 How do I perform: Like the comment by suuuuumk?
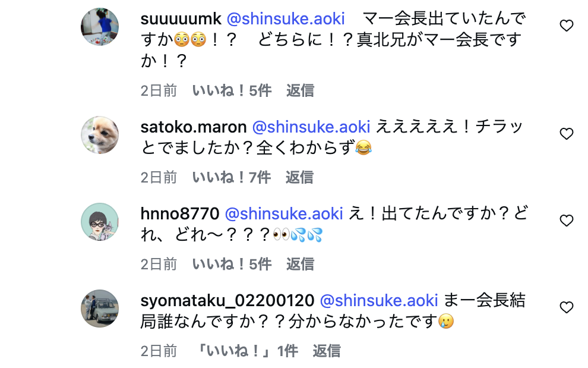tap(567, 26)
